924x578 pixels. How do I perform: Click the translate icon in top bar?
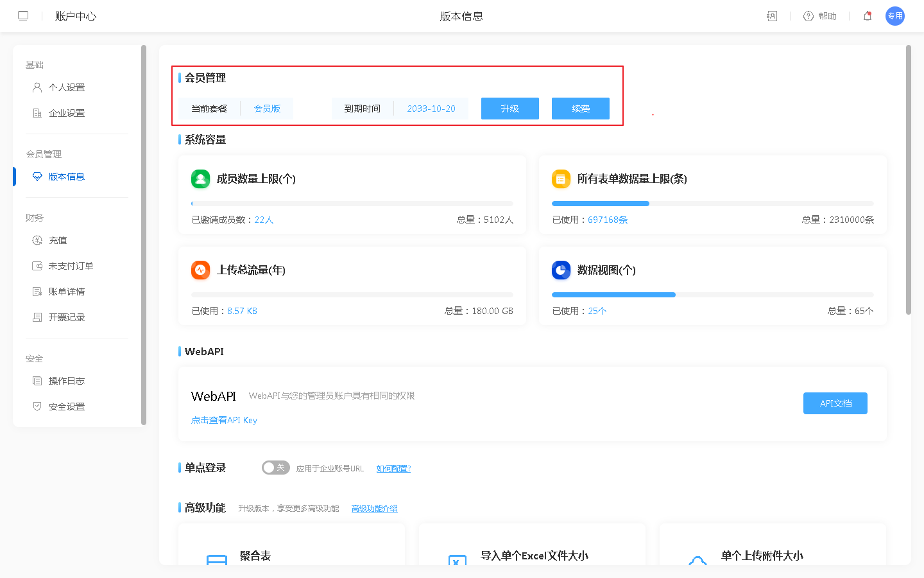[x=772, y=16]
